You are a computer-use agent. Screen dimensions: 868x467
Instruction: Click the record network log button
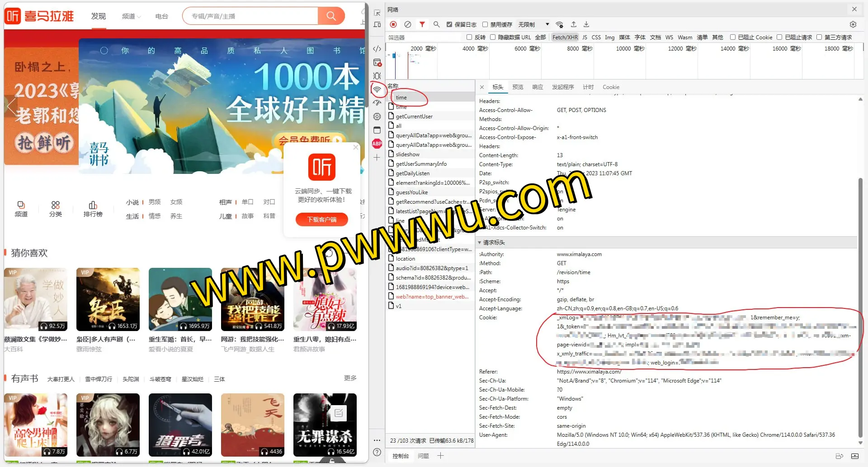coord(393,24)
